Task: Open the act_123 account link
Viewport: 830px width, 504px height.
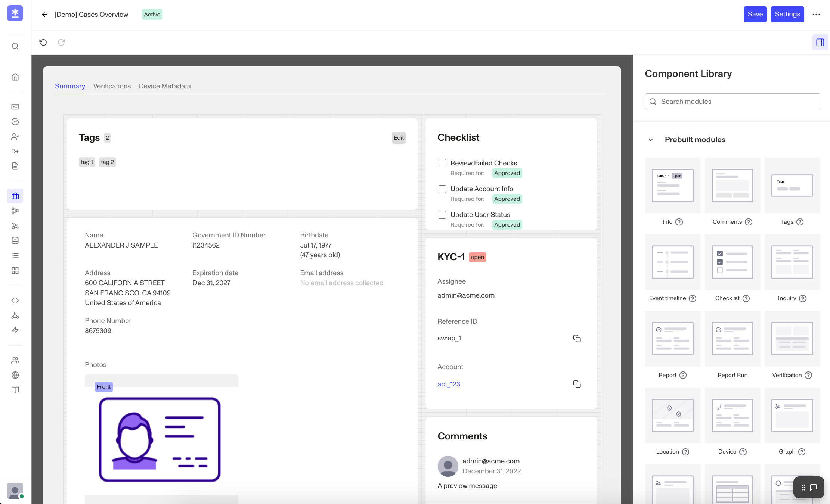Action: (x=449, y=384)
